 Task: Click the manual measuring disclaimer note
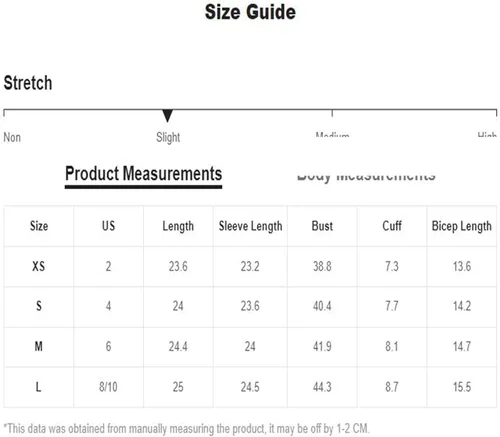click(x=186, y=429)
